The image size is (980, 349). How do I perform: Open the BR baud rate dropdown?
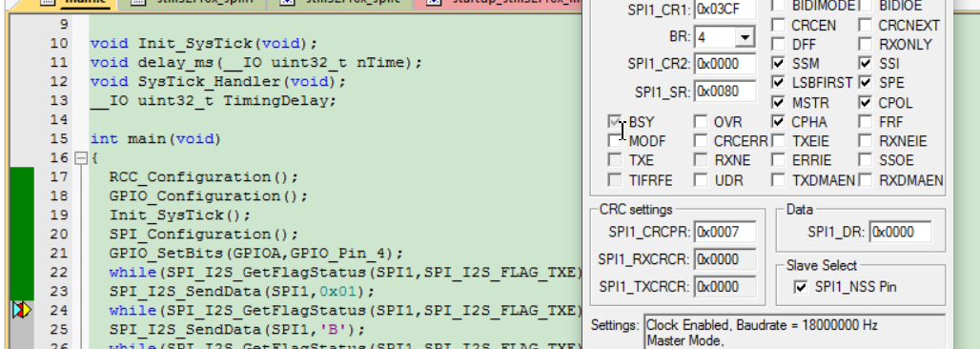[x=745, y=37]
